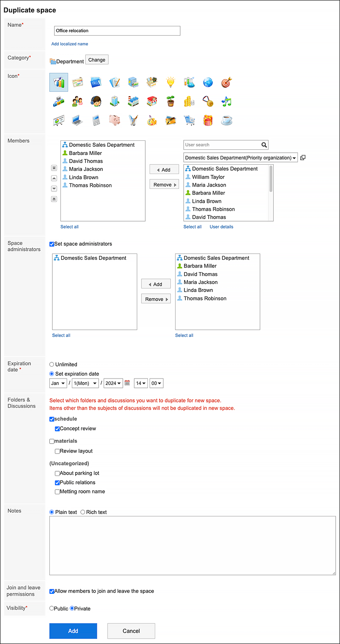Image resolution: width=340 pixels, height=644 pixels.
Task: Click the user search magnifier icon
Action: coord(264,145)
